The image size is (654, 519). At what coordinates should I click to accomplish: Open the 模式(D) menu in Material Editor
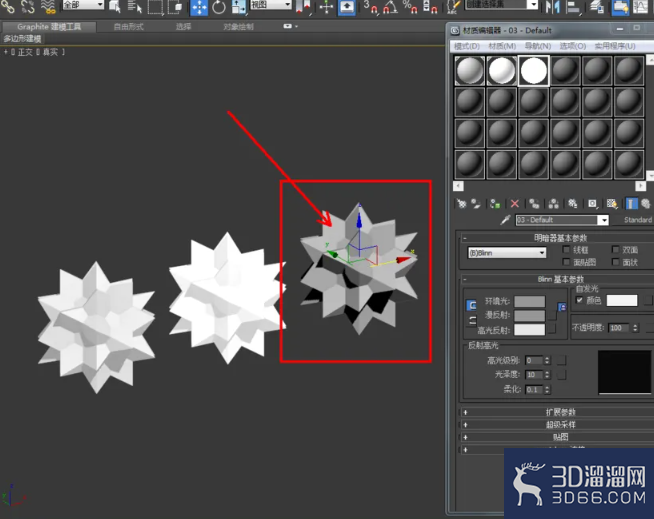click(x=467, y=46)
